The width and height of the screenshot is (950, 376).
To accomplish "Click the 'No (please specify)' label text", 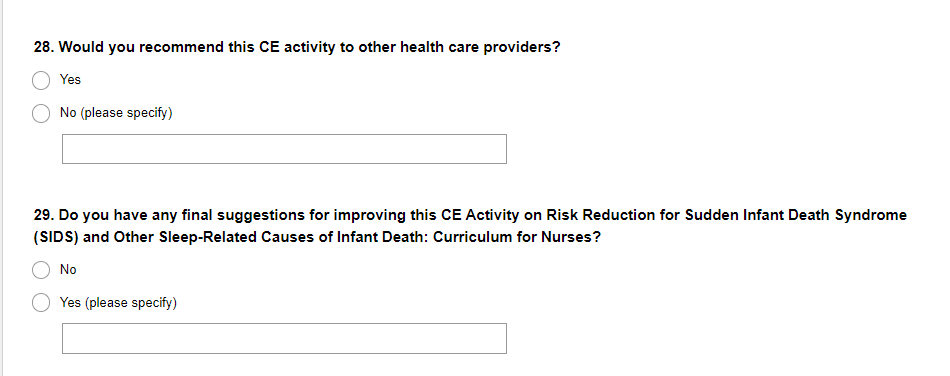I will click(116, 113).
